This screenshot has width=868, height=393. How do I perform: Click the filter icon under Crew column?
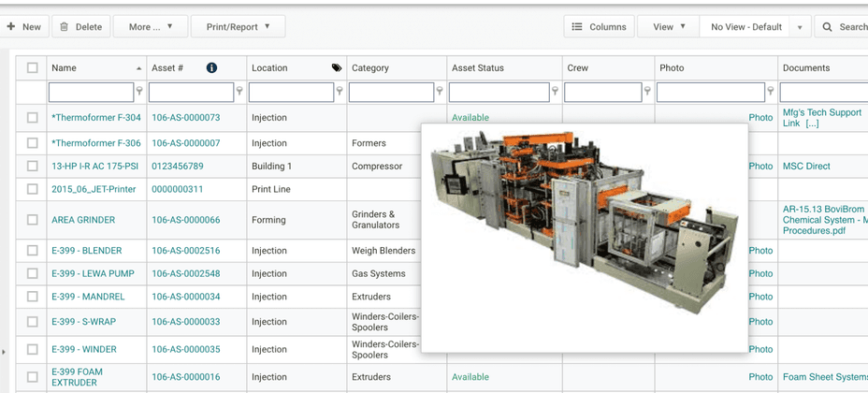coord(648,92)
